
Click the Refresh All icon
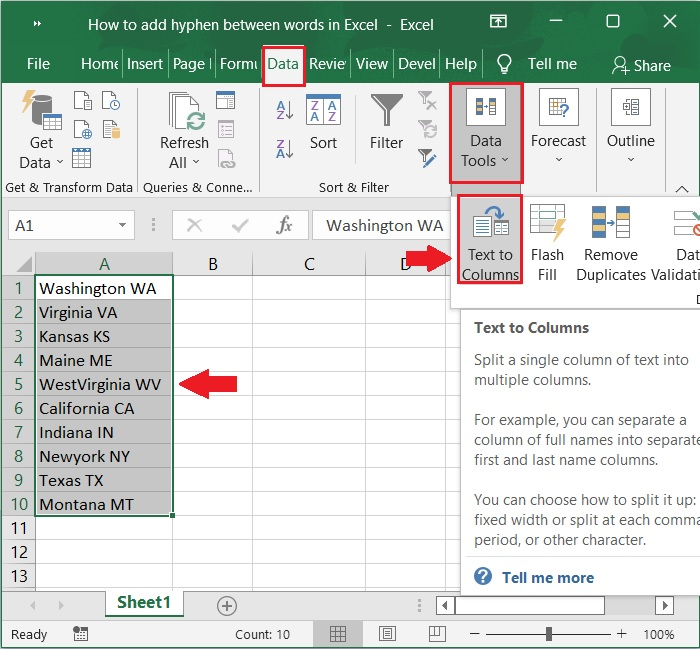(x=185, y=130)
